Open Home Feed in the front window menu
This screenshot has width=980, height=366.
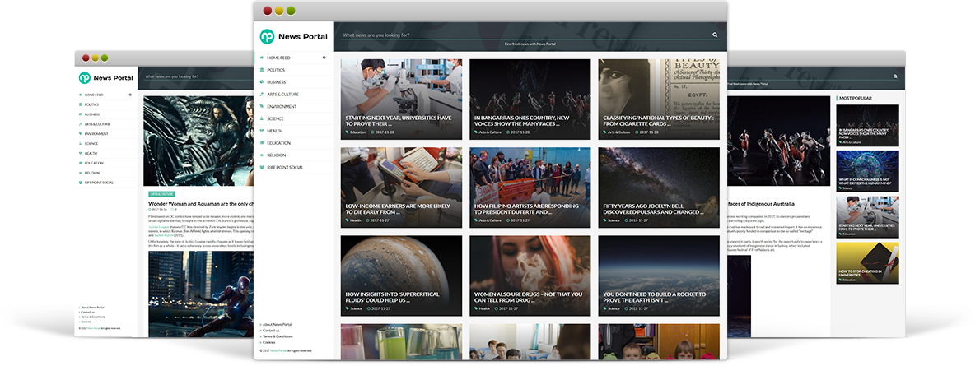293,58
